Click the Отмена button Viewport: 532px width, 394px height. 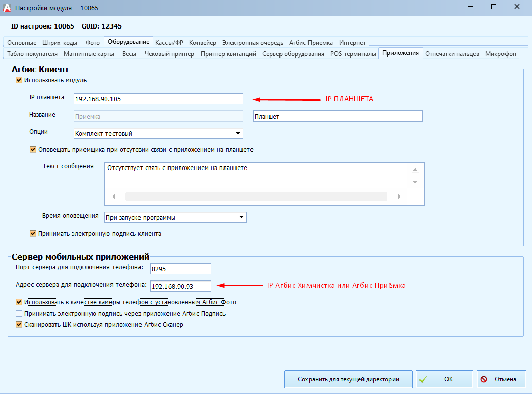(x=501, y=379)
